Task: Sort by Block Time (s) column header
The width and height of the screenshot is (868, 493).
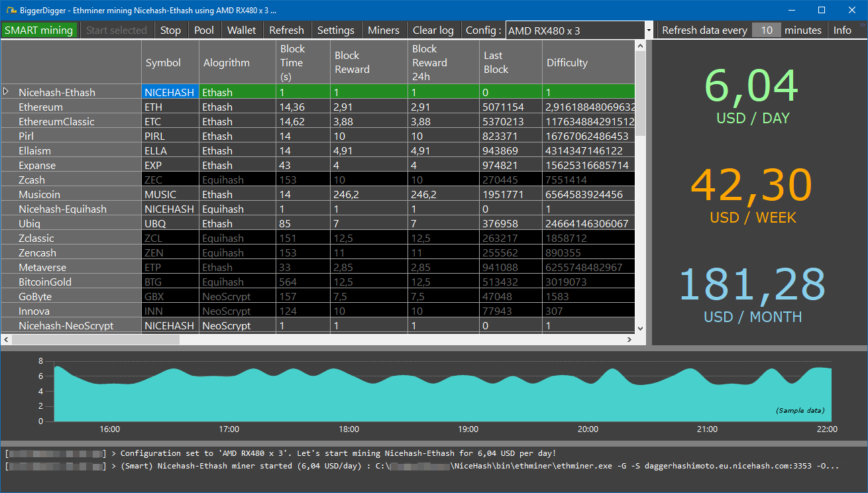Action: (x=303, y=62)
